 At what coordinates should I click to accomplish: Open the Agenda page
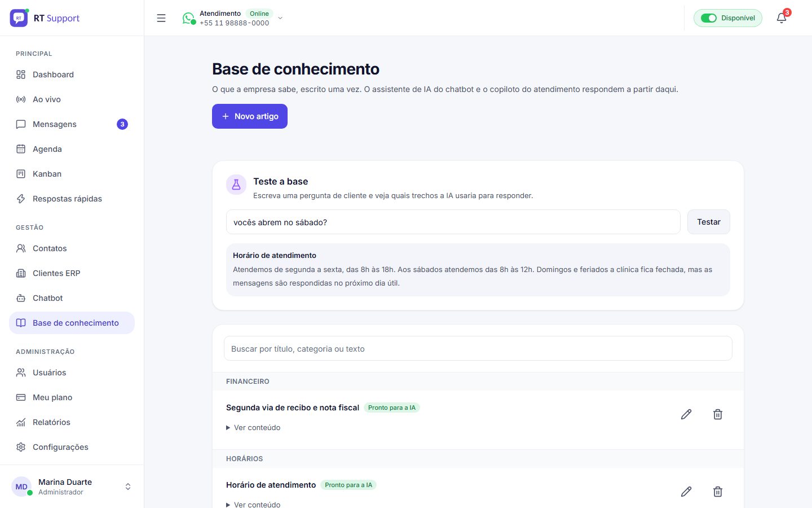coord(72,149)
